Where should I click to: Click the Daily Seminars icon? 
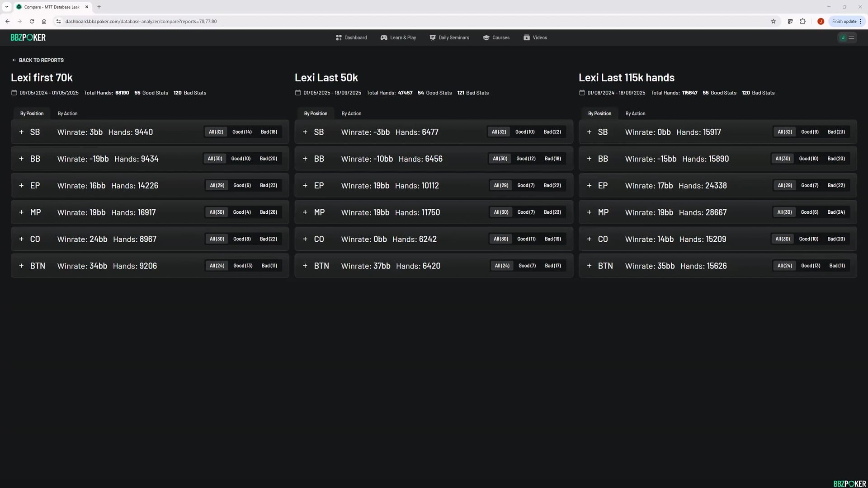tap(433, 38)
